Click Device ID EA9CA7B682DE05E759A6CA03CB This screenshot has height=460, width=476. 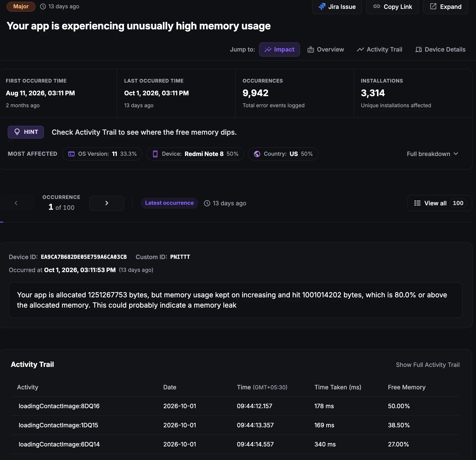tap(84, 257)
